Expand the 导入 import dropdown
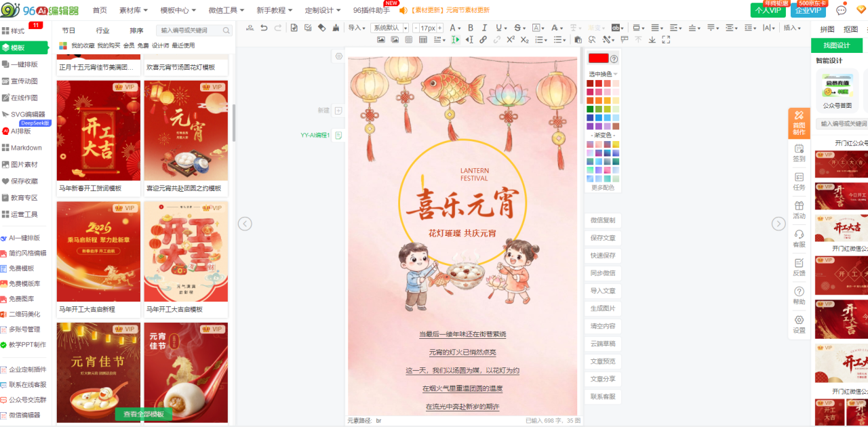The width and height of the screenshot is (868, 427). pos(356,28)
